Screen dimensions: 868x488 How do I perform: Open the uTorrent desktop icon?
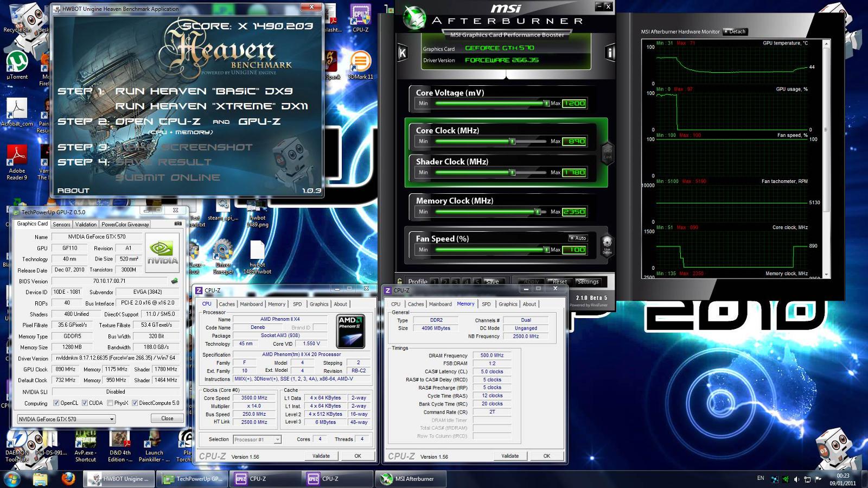tap(17, 66)
